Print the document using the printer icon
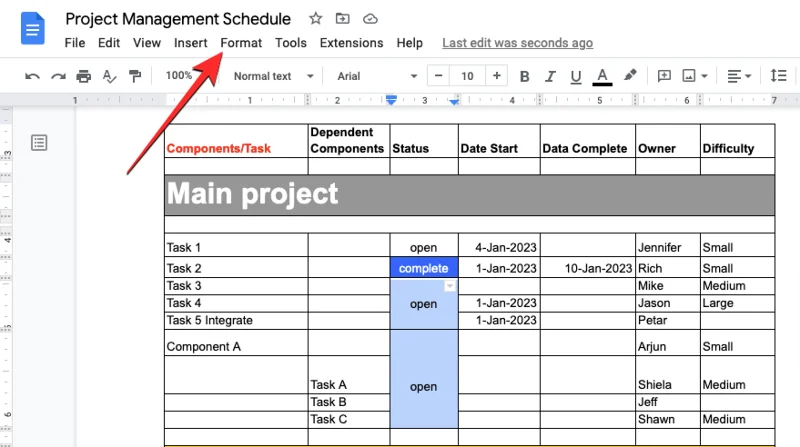The image size is (800, 447). [x=84, y=76]
